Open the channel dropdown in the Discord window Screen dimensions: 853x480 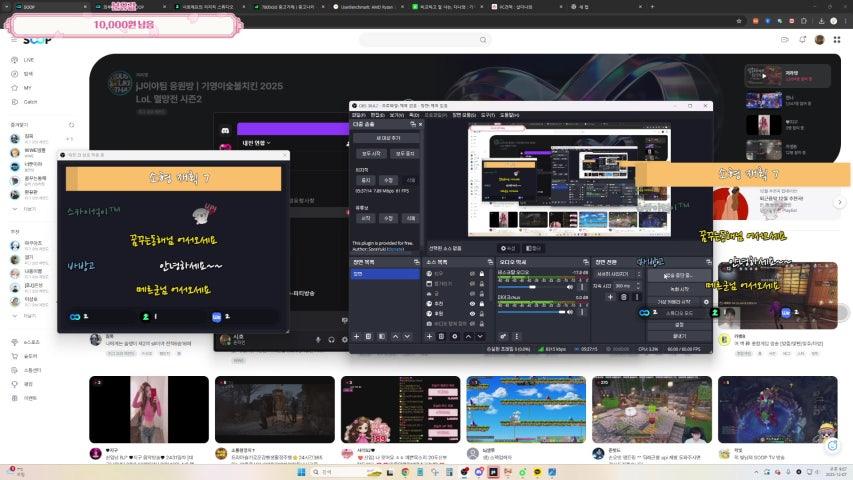[x=256, y=143]
